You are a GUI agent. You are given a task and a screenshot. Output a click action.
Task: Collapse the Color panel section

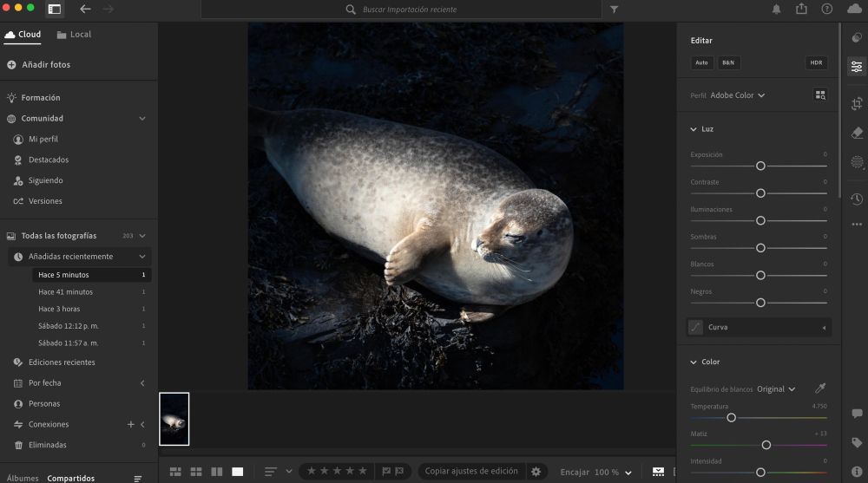coord(693,362)
